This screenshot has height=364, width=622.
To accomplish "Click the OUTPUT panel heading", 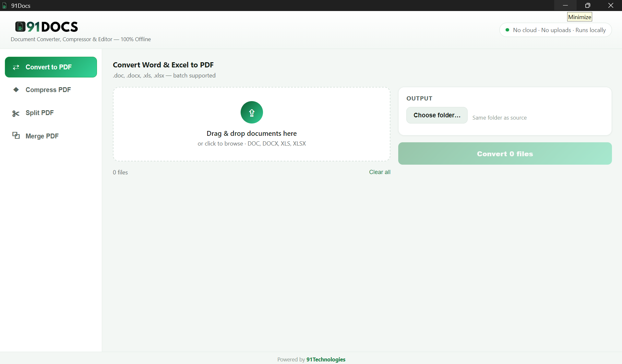I will (419, 98).
